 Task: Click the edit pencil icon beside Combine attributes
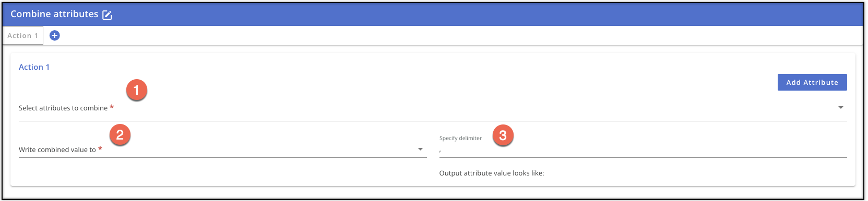[107, 15]
